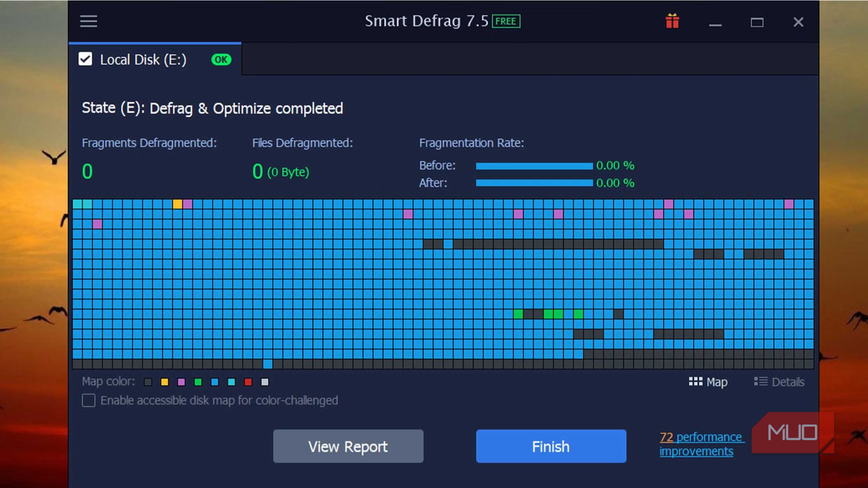Click the red map color swatch
Image resolution: width=868 pixels, height=488 pixels.
[x=248, y=382]
